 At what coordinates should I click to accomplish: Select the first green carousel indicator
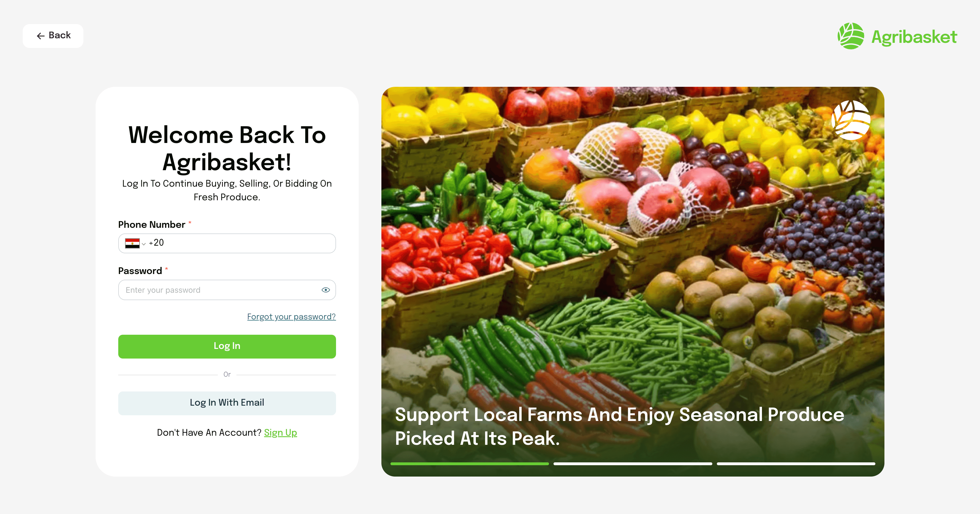470,464
